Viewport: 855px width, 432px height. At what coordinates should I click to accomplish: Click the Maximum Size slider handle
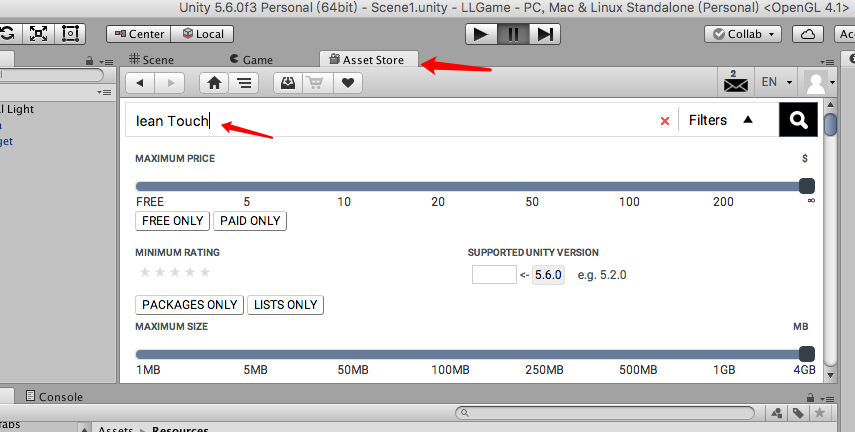pyautogui.click(x=806, y=354)
